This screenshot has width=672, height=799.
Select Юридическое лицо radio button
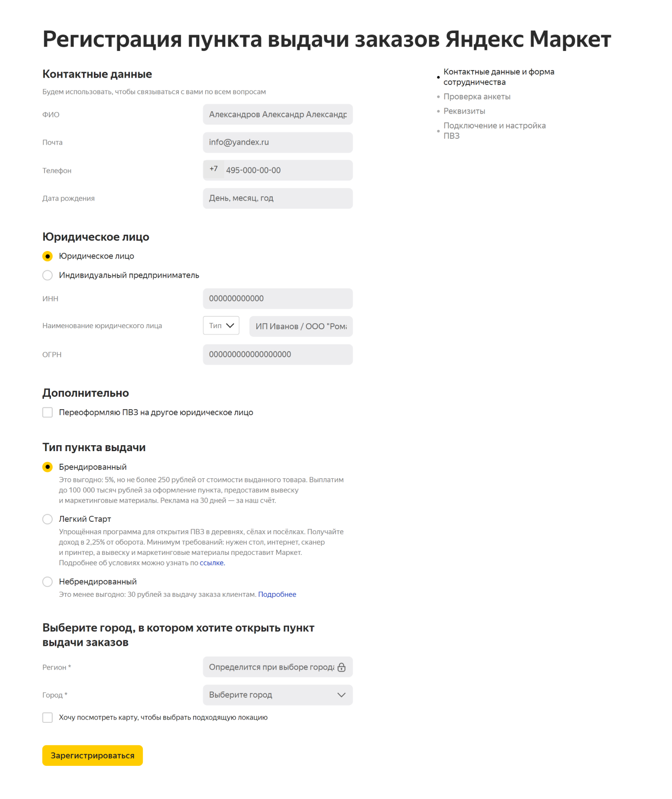pos(47,256)
